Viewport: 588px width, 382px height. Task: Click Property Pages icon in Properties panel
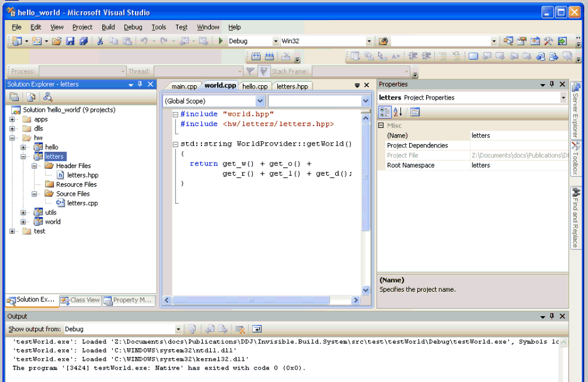pos(415,112)
